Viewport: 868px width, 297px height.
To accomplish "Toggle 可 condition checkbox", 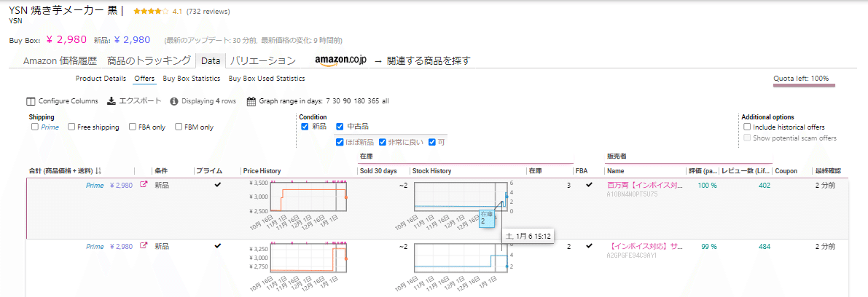I will 431,142.
